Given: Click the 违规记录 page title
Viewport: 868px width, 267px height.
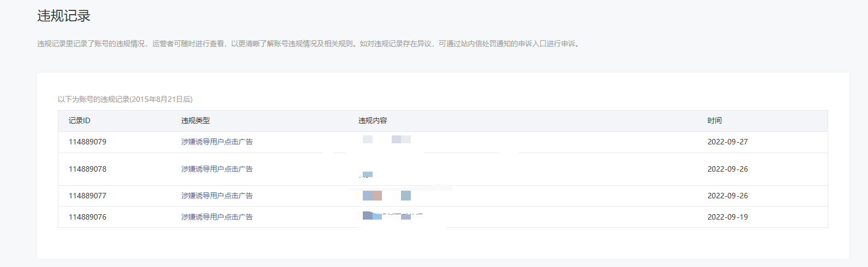Looking at the screenshot, I should pyautogui.click(x=64, y=16).
